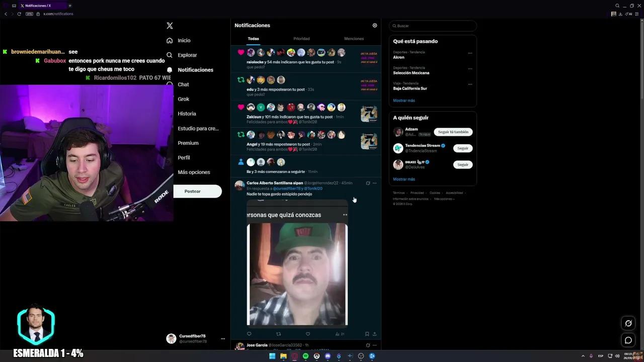
Task: Open the raiolocke likes notification heart icon
Action: [241, 52]
